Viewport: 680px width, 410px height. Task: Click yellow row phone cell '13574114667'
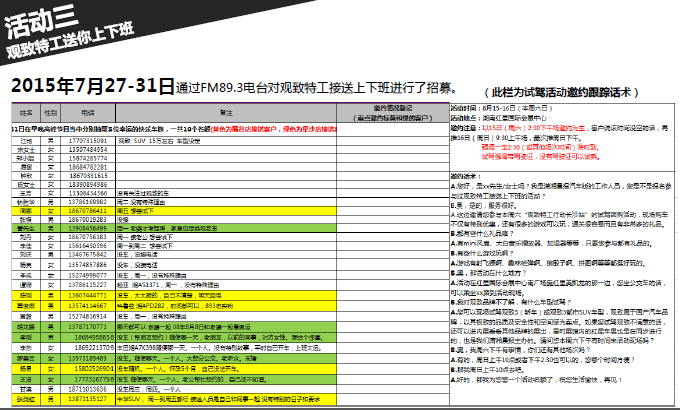point(88,305)
